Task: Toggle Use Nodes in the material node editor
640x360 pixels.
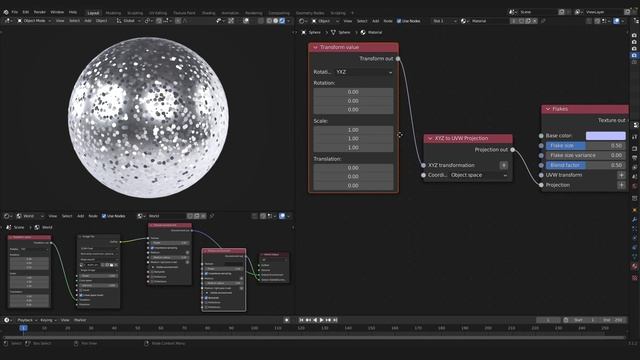Action: [x=408, y=21]
